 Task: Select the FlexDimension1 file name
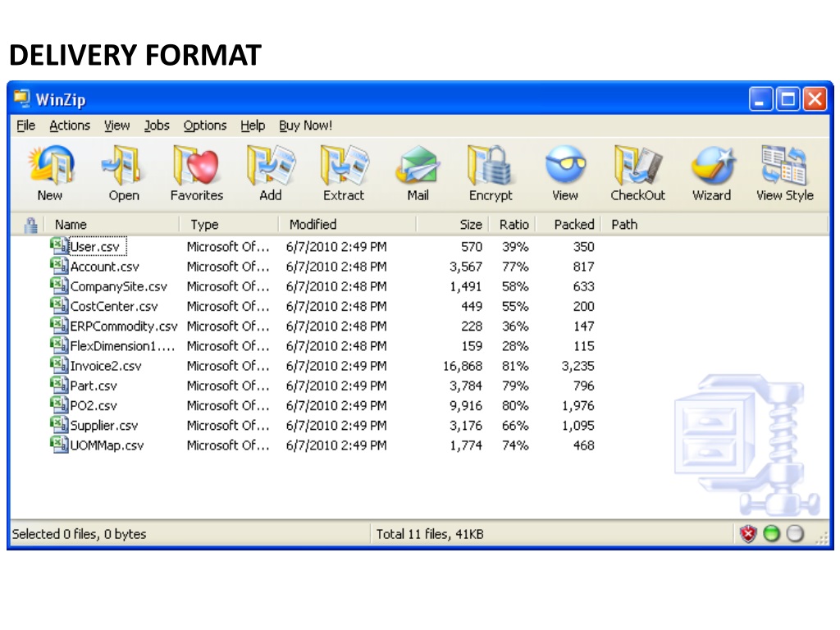pyautogui.click(x=123, y=346)
